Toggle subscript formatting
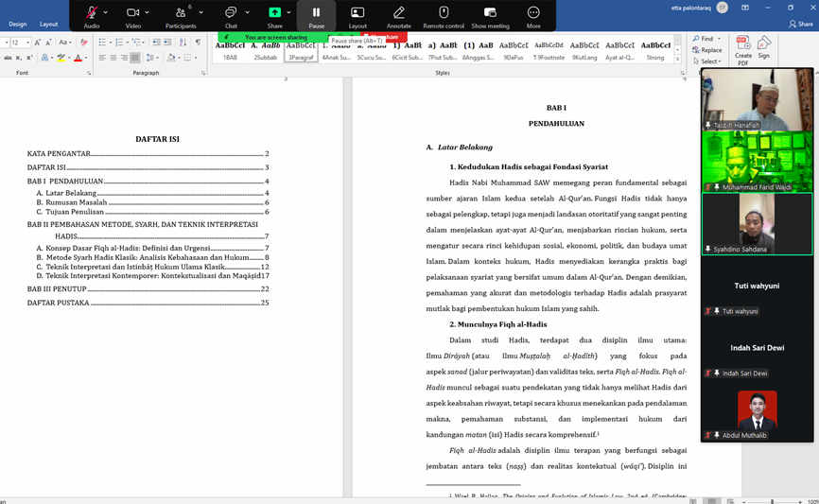This screenshot has width=819, height=504. click(x=18, y=58)
